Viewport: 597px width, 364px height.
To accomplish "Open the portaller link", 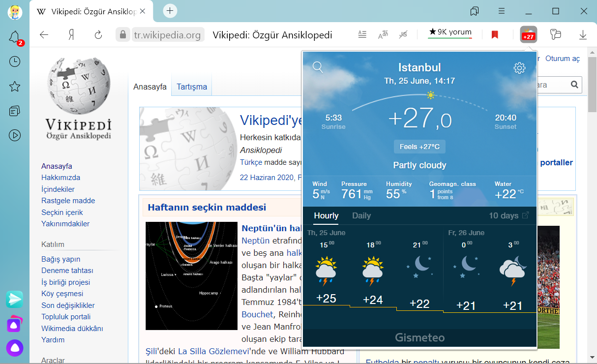I will [x=556, y=162].
